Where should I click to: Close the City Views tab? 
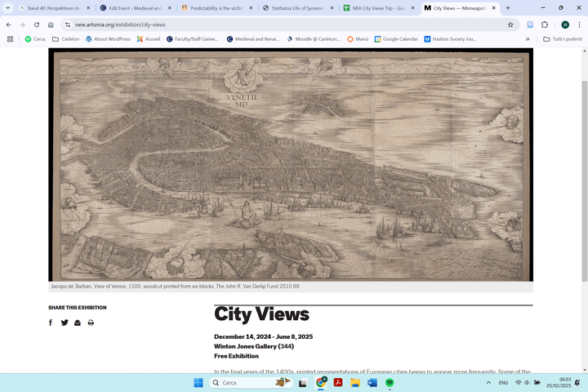pyautogui.click(x=493, y=8)
